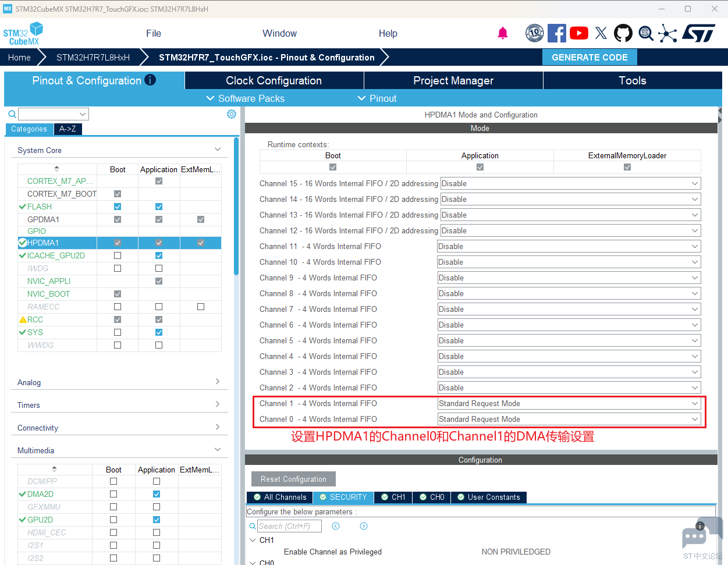Click the left panel vertical scrollbar

click(236, 207)
